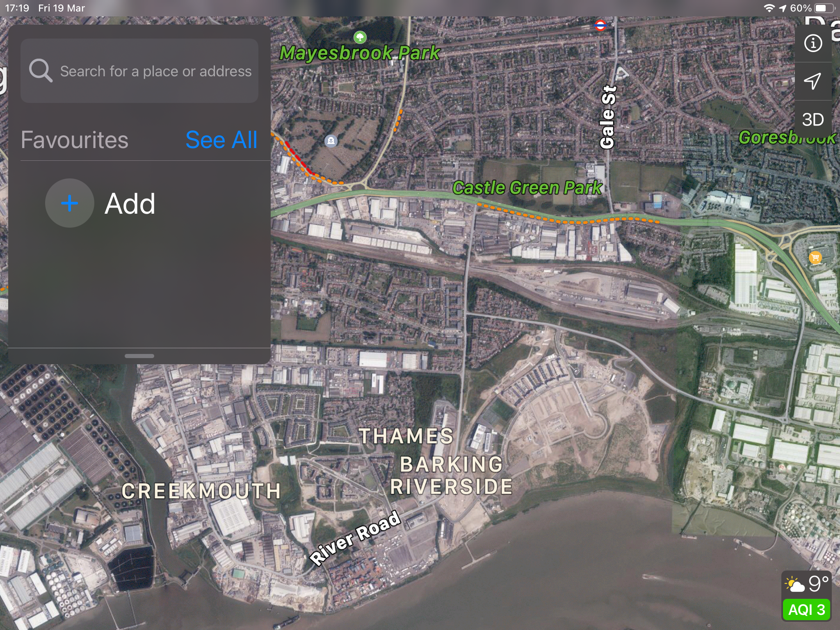The height and width of the screenshot is (630, 840).
Task: Open See All favourites
Action: 221,140
